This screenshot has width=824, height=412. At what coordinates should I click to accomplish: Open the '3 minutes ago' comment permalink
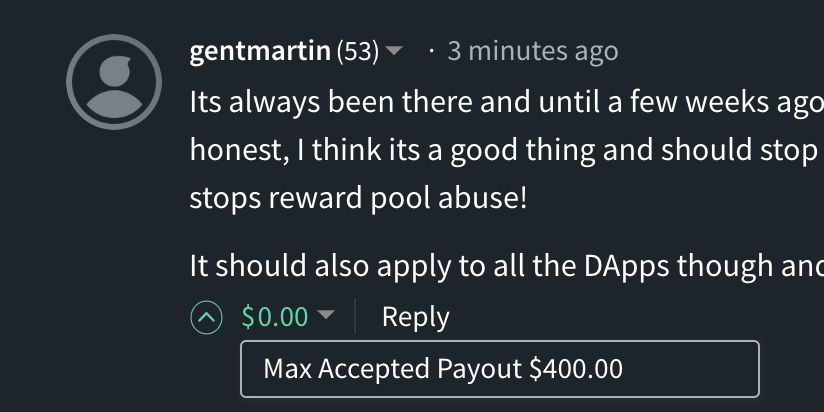click(533, 51)
